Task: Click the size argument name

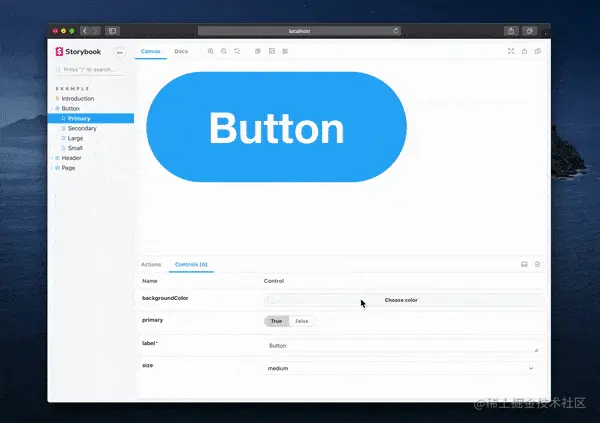Action: coord(147,365)
